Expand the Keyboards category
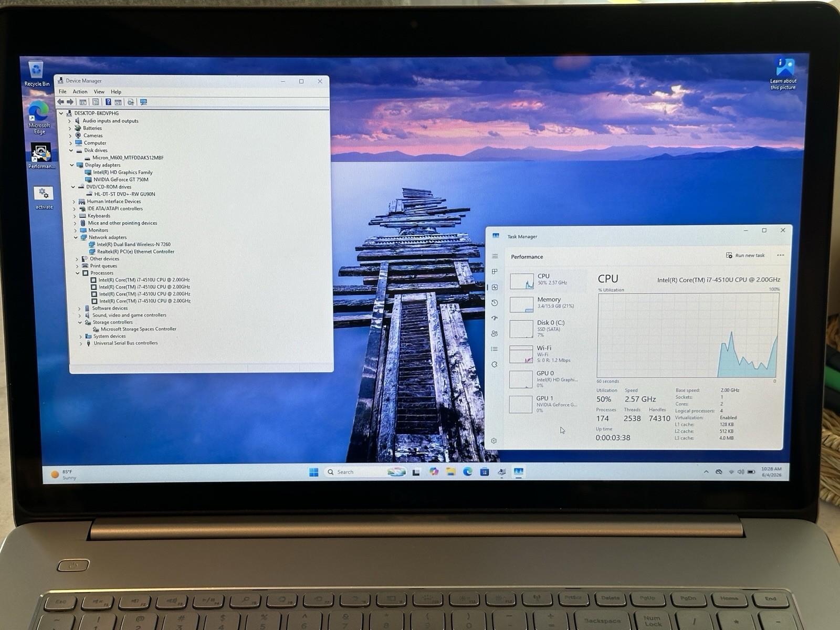 75,216
